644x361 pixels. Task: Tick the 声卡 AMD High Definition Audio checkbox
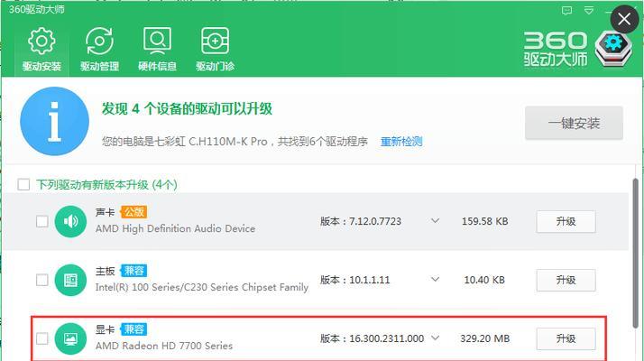point(41,222)
